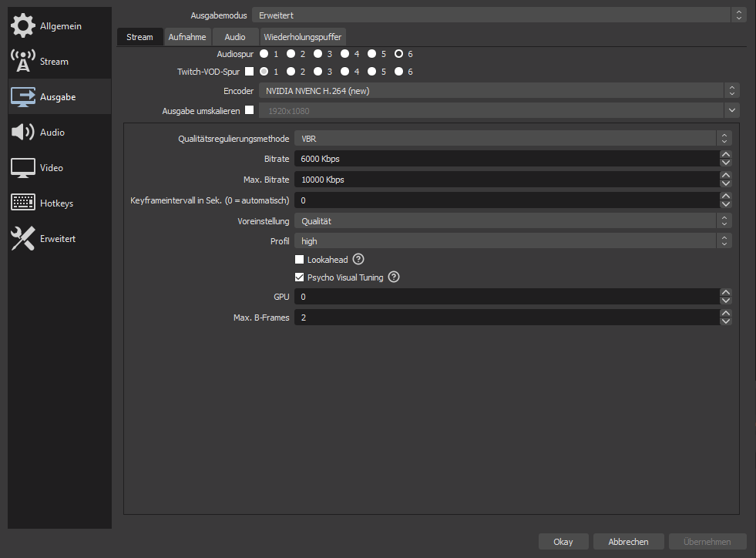Open Stream settings via antenna icon
This screenshot has width=756, height=558.
pos(23,62)
